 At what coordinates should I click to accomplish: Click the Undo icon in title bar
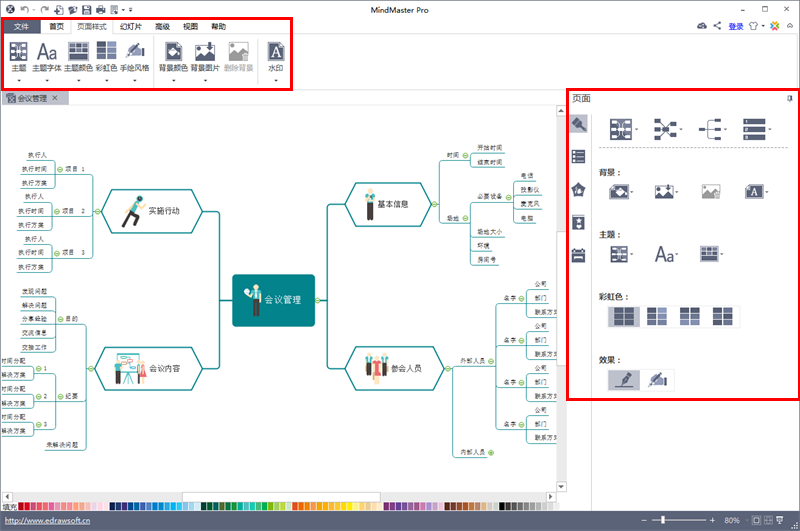24,9
